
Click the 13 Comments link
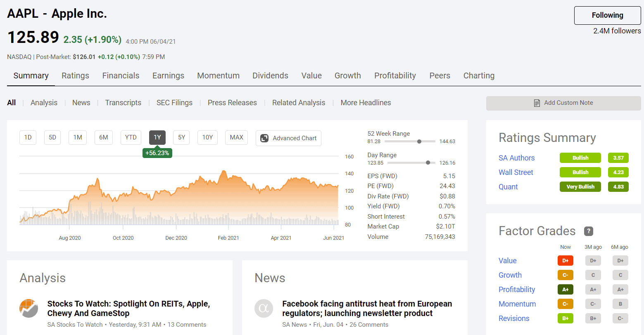[x=187, y=325]
